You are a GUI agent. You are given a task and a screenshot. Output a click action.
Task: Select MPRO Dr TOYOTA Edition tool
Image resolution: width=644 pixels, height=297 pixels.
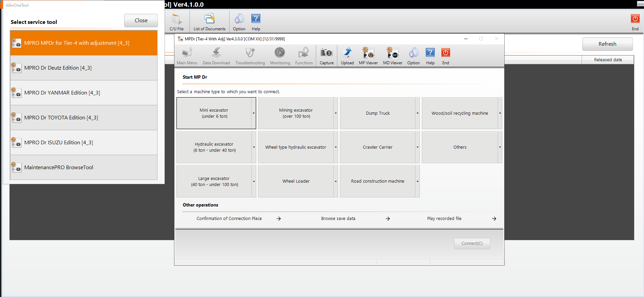tap(84, 117)
